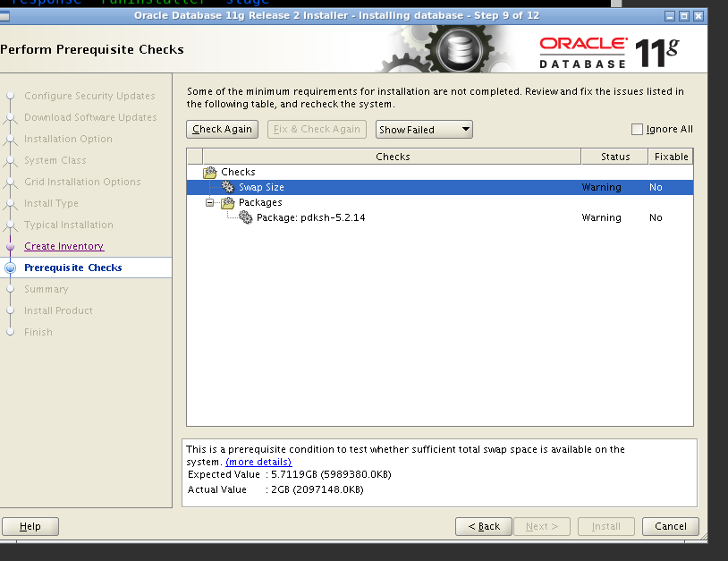Click Warning status of Swap Size
Image resolution: width=728 pixels, height=561 pixels.
(x=601, y=187)
